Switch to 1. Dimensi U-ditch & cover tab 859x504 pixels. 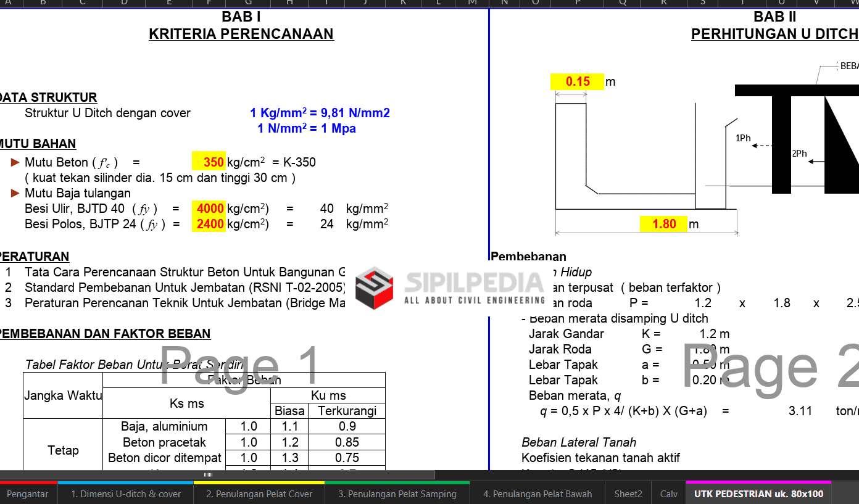pos(126,494)
